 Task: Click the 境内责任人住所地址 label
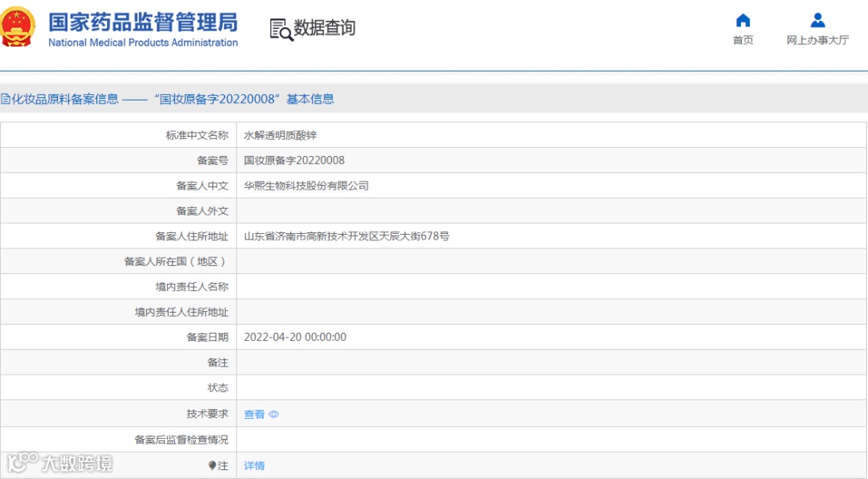click(181, 313)
